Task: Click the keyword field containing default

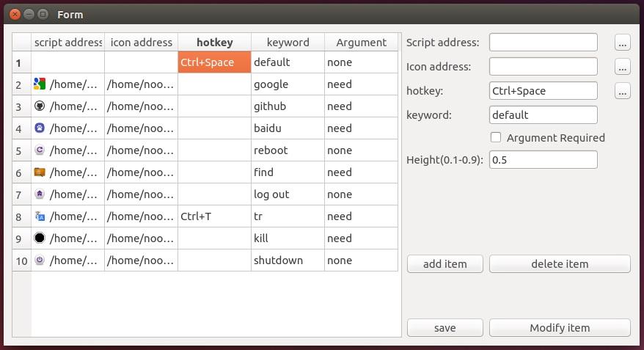Action: 544,115
